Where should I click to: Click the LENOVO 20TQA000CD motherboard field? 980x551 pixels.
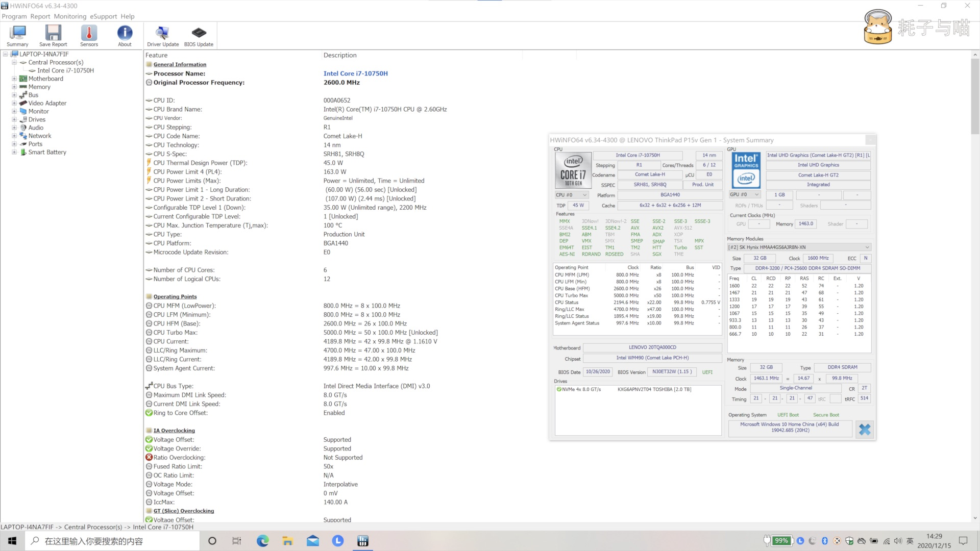point(652,347)
